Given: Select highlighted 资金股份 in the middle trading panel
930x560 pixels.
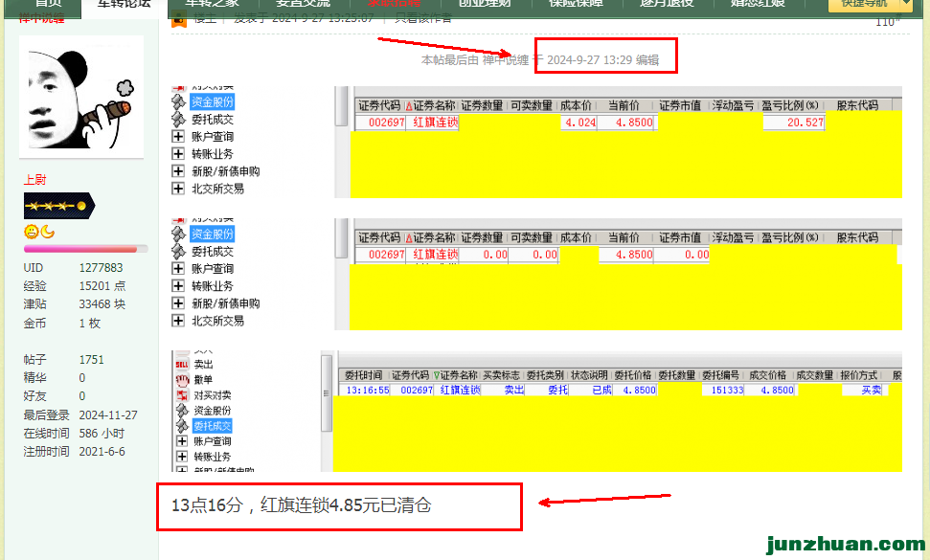Looking at the screenshot, I should coord(213,235).
